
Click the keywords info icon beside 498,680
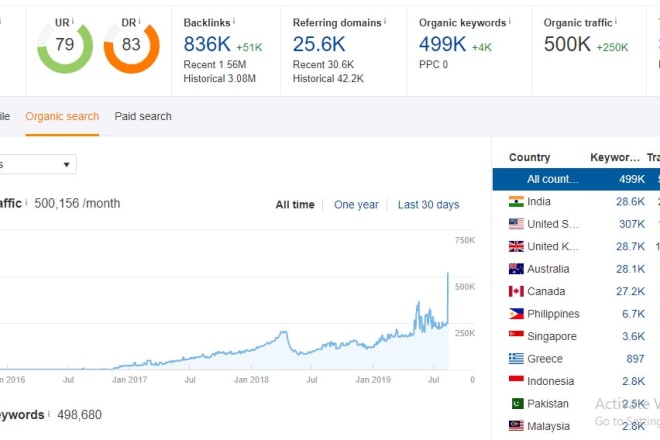[x=49, y=413]
